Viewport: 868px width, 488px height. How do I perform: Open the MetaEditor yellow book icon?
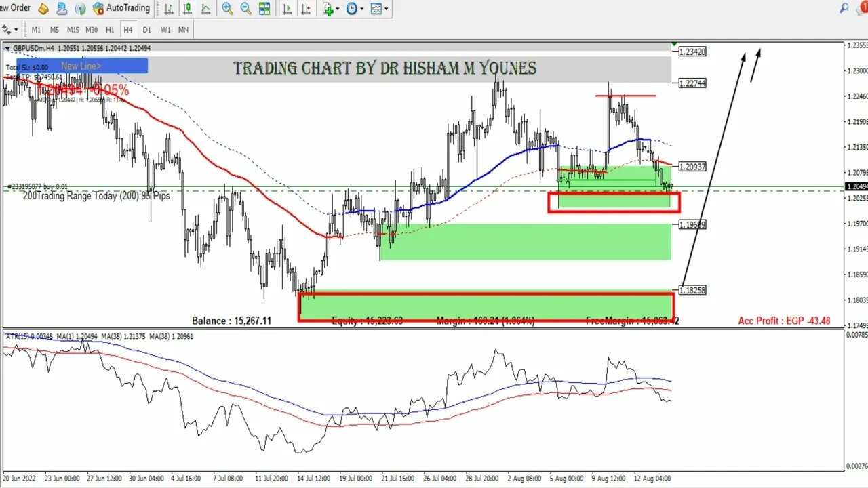point(43,9)
